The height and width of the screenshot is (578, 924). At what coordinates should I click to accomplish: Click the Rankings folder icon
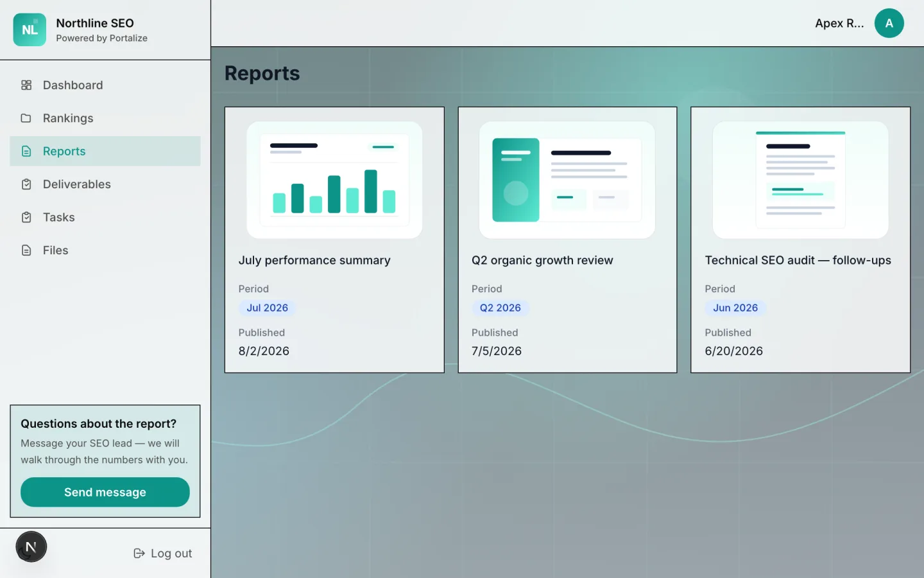click(26, 118)
